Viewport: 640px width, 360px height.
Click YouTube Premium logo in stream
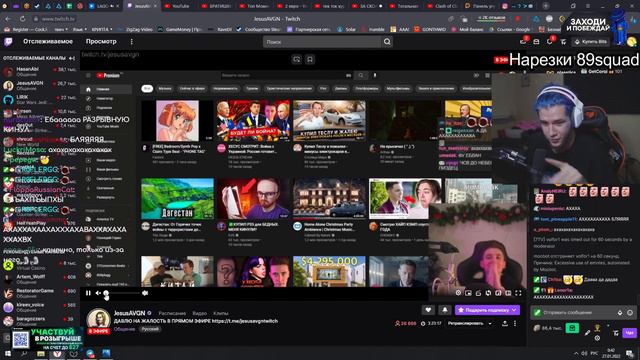109,76
